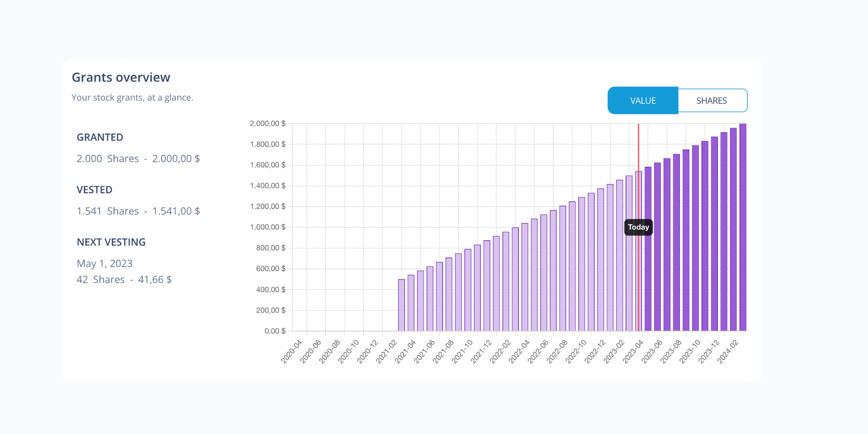Click the tallest dark purple bar at far right
This screenshot has height=434, width=868.
click(743, 227)
